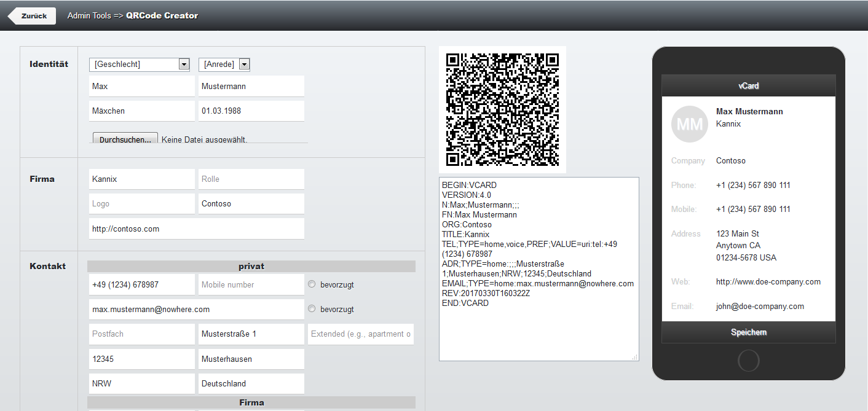Click the 01234-5678 USA line in the preview
This screenshot has height=411, width=868.
click(x=746, y=258)
